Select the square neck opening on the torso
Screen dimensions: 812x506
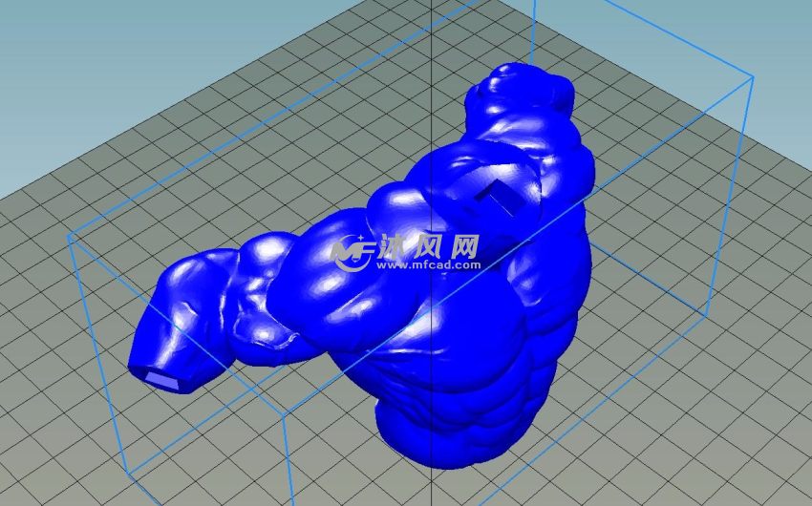pyautogui.click(x=492, y=196)
